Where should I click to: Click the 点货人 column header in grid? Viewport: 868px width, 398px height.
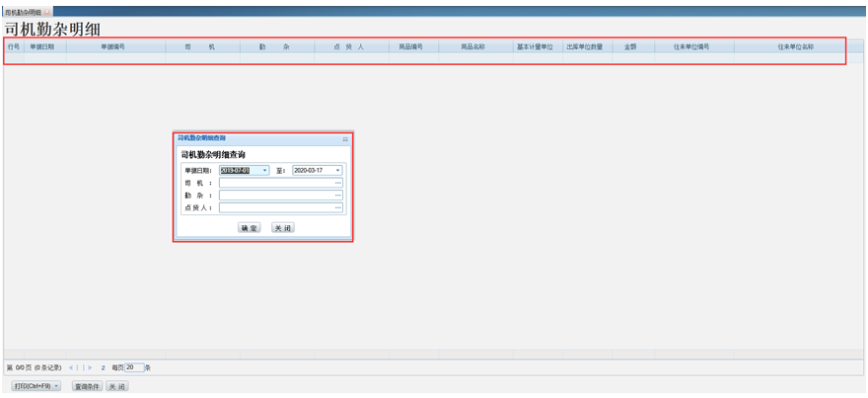[352, 47]
